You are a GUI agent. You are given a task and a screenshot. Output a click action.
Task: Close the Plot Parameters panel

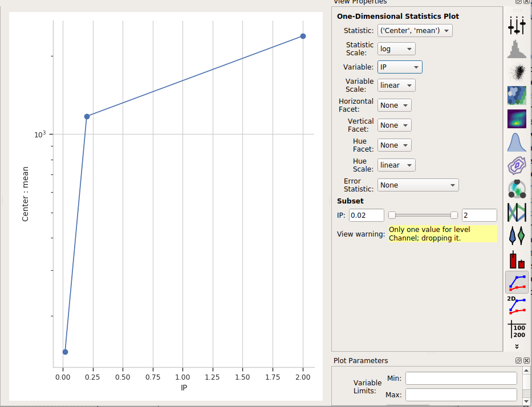coord(526,360)
